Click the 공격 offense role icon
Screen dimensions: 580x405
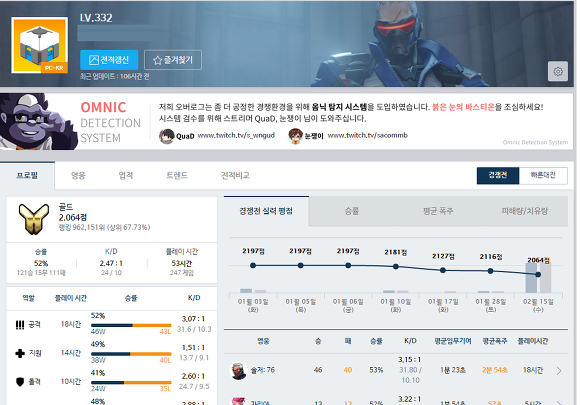click(20, 325)
